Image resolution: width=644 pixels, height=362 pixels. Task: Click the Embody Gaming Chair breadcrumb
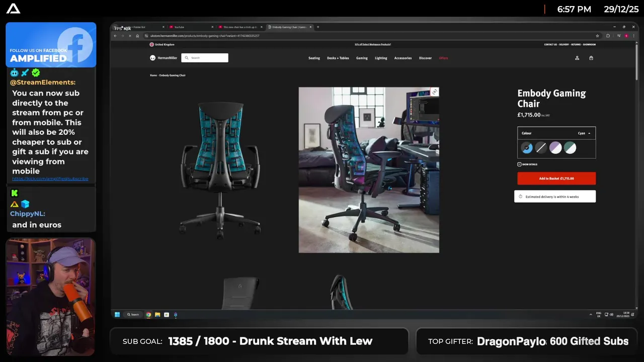point(173,75)
